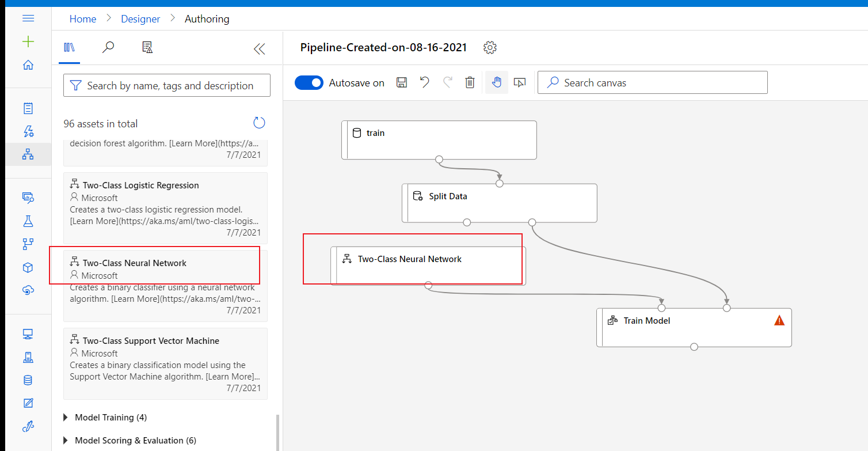This screenshot has width=868, height=451.
Task: Click the pipeline name Pipeline-Created-on-08-16-2021
Action: [x=383, y=47]
